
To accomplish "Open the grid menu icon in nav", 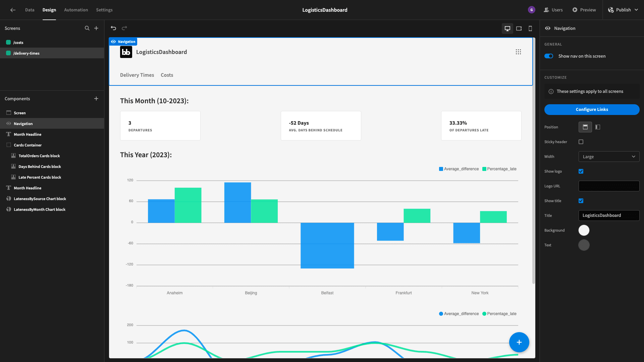I will pyautogui.click(x=518, y=52).
